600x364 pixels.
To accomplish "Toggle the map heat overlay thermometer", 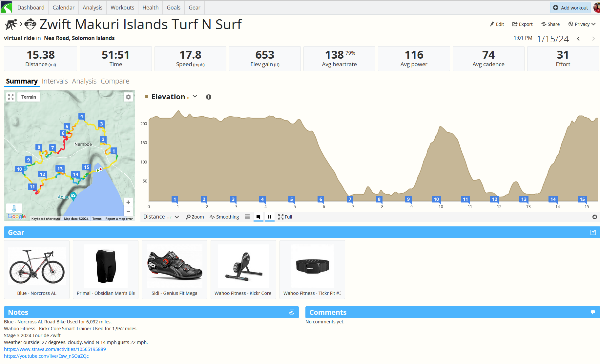I will 14,208.
